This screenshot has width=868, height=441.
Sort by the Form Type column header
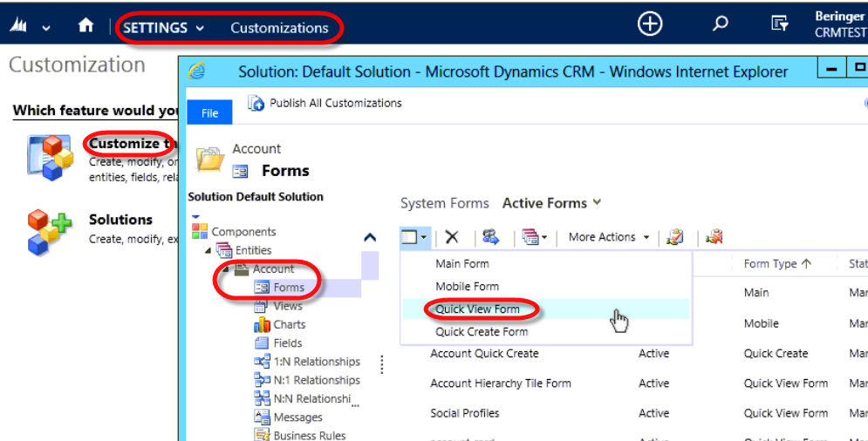coord(777,264)
